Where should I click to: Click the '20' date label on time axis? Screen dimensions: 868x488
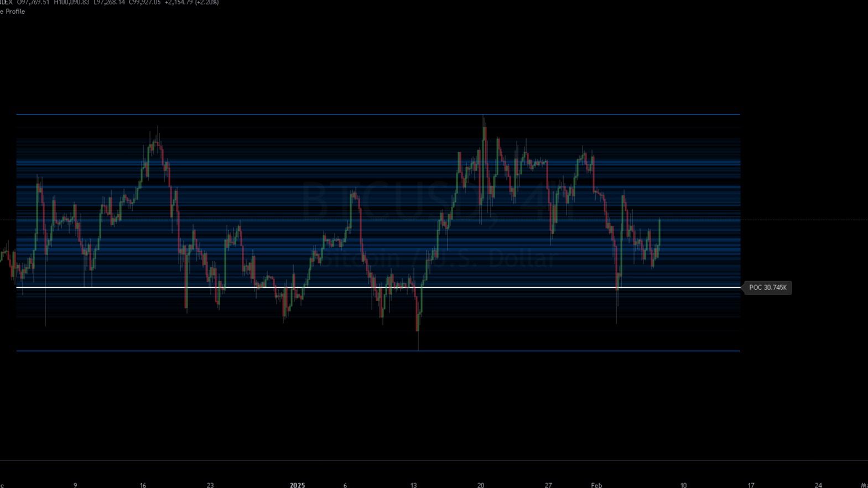481,485
